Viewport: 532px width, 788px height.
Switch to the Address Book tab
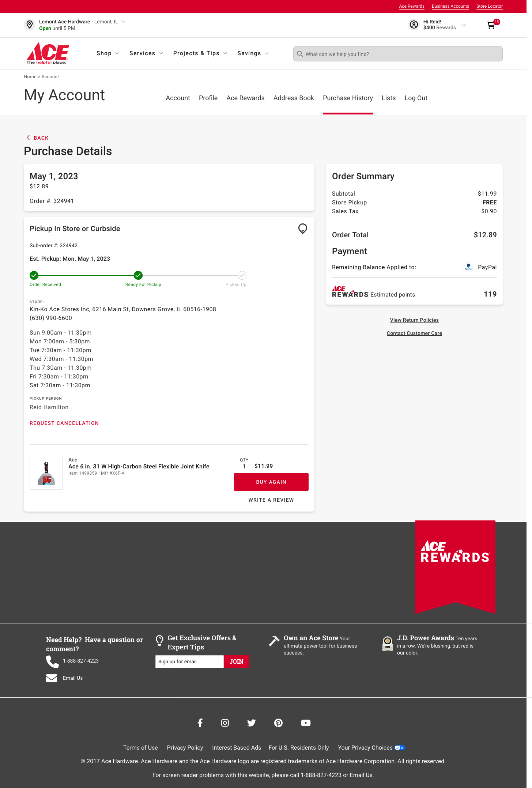(293, 98)
